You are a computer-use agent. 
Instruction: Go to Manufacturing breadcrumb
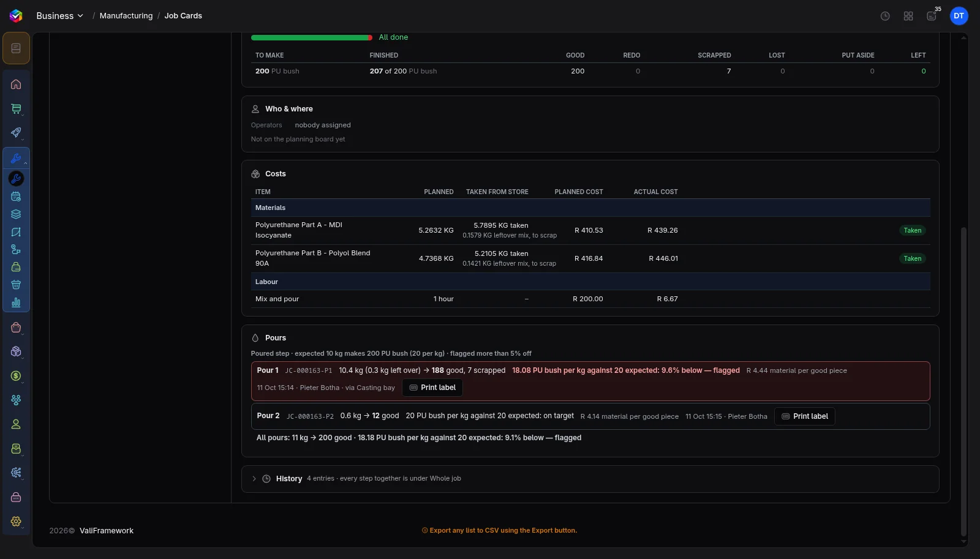tap(126, 16)
